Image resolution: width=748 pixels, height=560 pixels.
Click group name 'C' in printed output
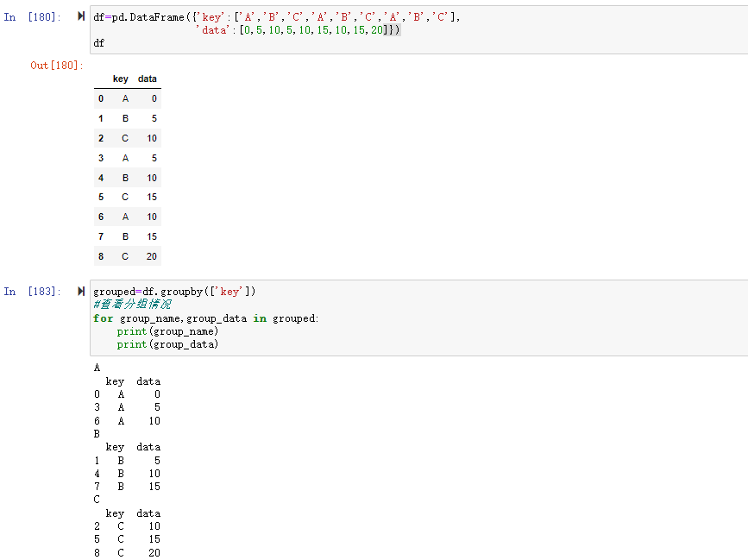(97, 500)
